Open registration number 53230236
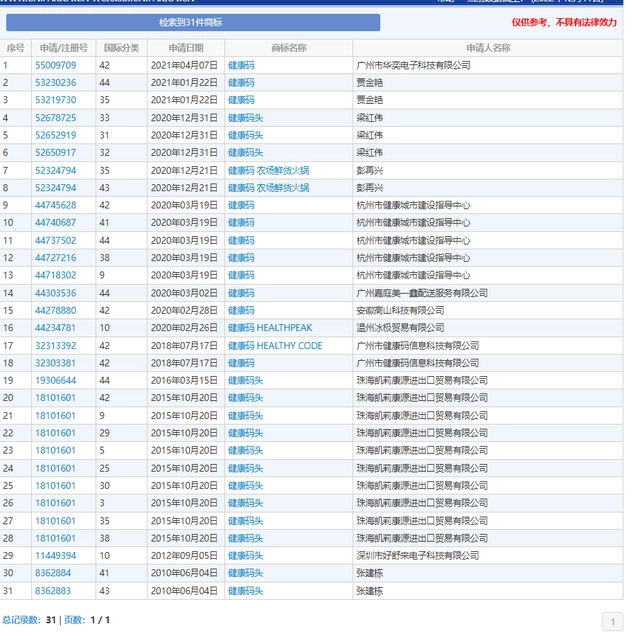This screenshot has height=633, width=640. pyautogui.click(x=56, y=83)
